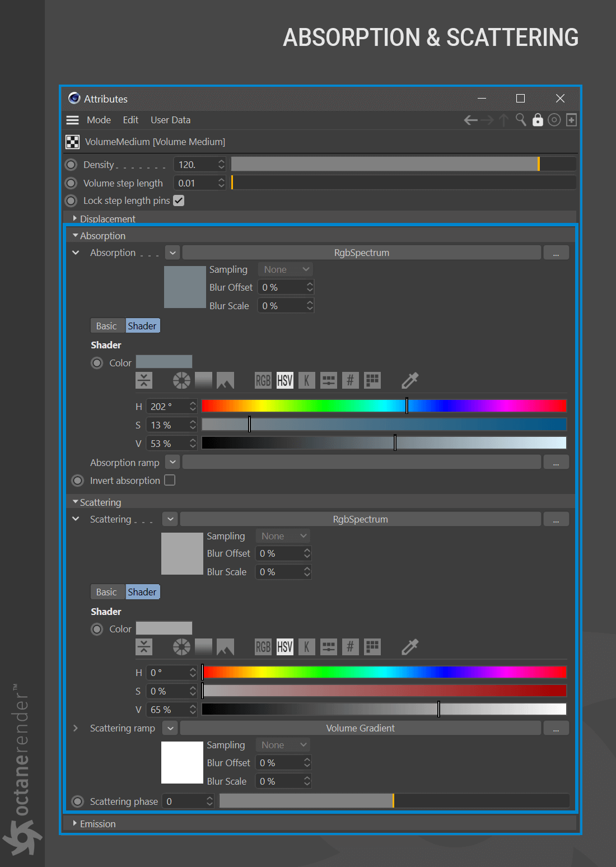Show color swatches grid in Absorption picker

pyautogui.click(x=372, y=381)
